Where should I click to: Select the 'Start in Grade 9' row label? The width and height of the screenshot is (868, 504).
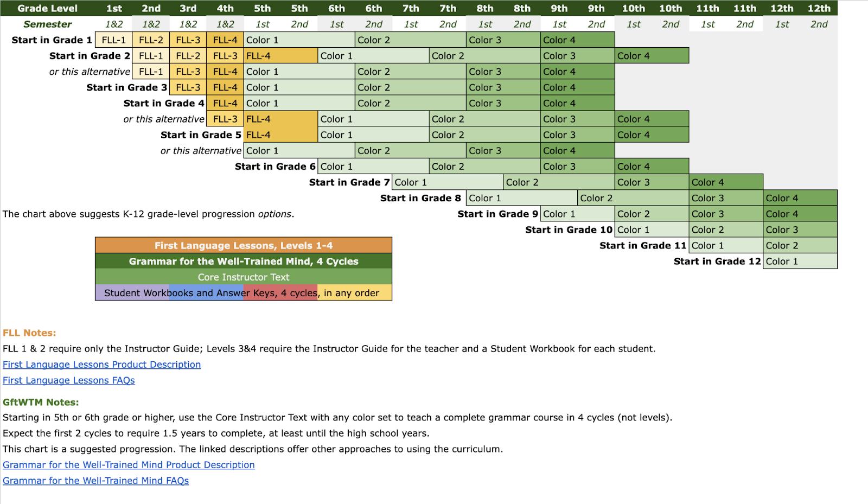tap(498, 214)
